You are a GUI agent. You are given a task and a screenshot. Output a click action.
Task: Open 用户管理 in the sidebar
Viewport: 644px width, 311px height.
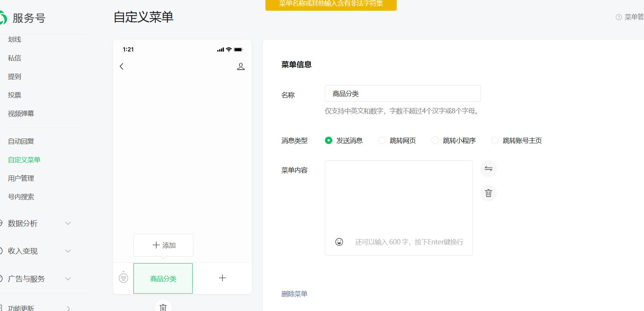21,178
